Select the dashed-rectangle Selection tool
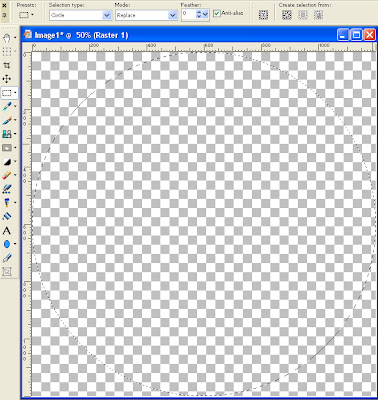 [x=7, y=93]
